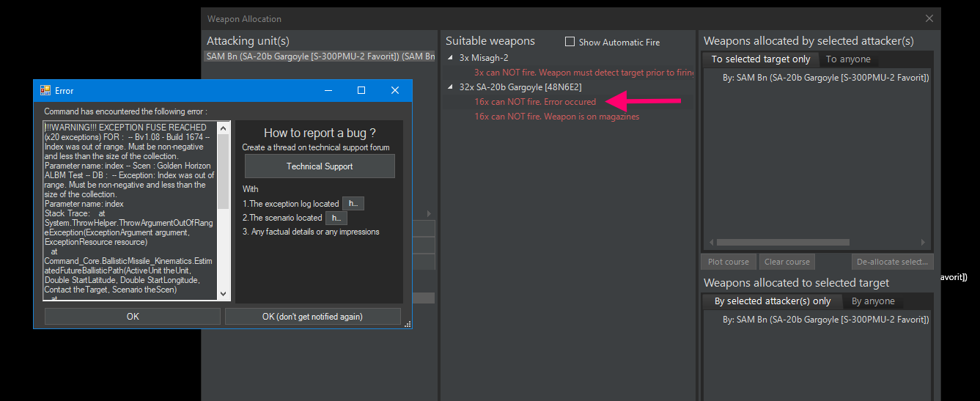This screenshot has width=980, height=401.
Task: Click the Error dialog app icon
Action: (x=45, y=90)
